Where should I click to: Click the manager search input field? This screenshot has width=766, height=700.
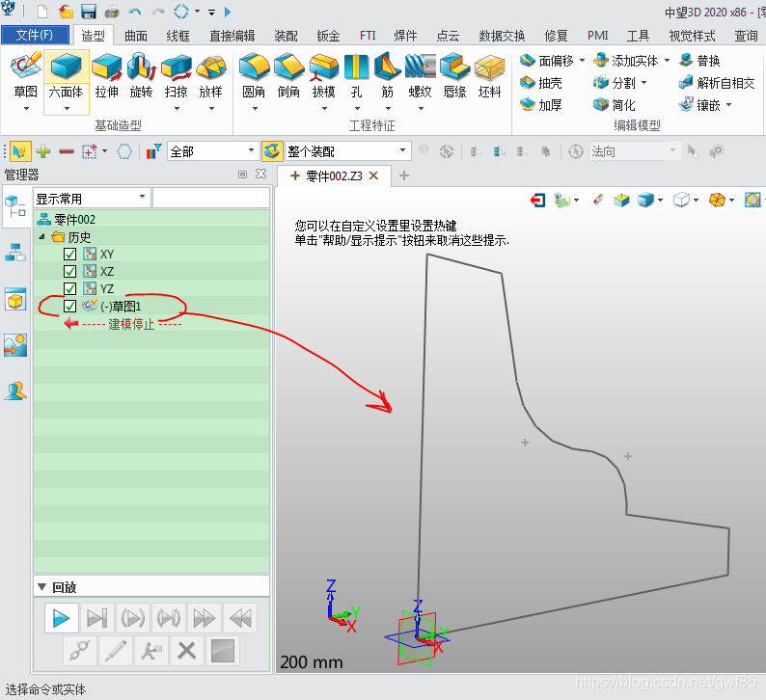(x=210, y=198)
